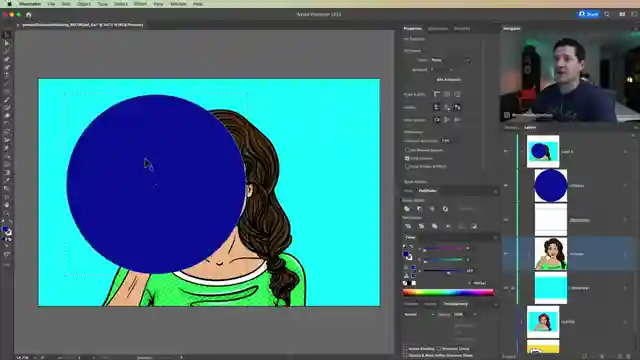Screen dimensions: 640x360
Task: Select the Direct Selection tool
Action: click(x=7, y=43)
